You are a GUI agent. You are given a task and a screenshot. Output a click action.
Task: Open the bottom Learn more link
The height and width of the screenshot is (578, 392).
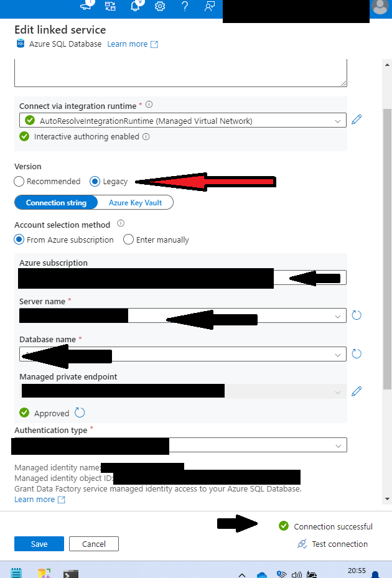39,500
